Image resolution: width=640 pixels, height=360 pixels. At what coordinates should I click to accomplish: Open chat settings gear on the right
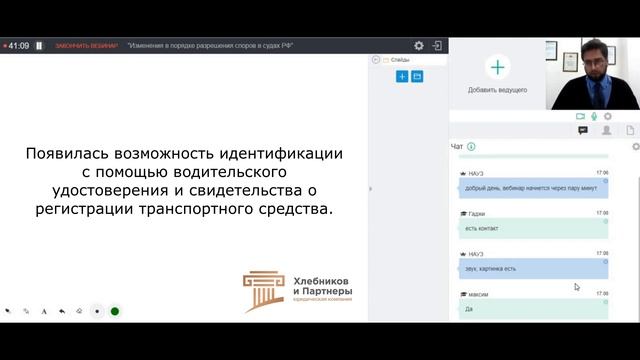coord(636,147)
